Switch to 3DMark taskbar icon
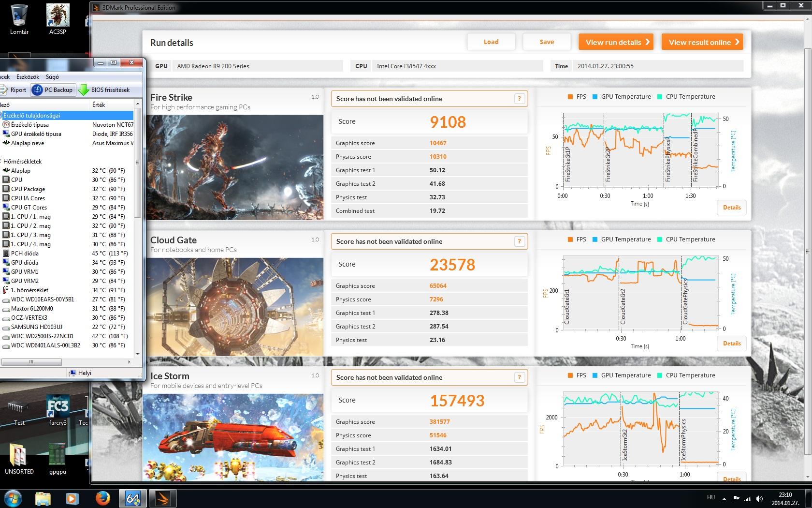The width and height of the screenshot is (812, 508). pyautogui.click(x=162, y=498)
